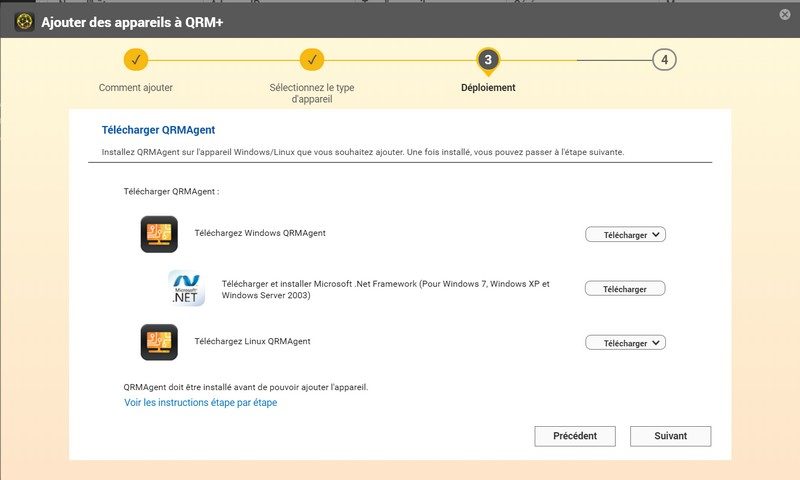
Task: Select step 4 circle
Action: pos(664,60)
